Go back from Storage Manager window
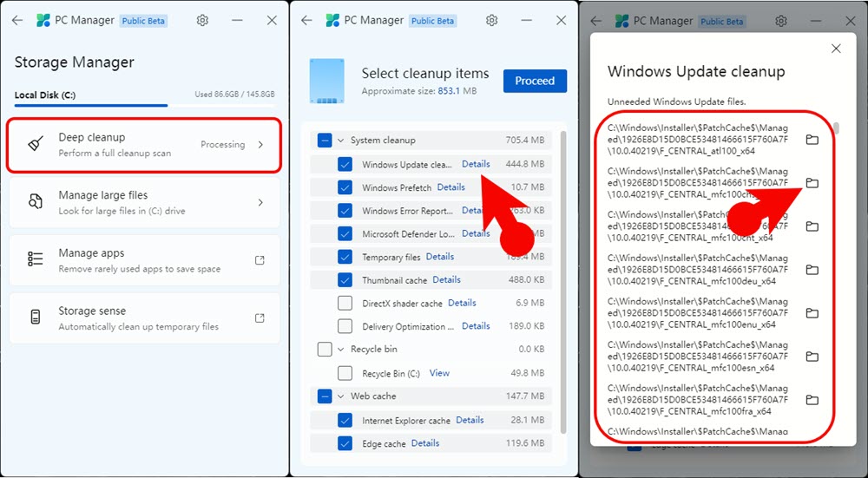The image size is (868, 478). point(17,21)
